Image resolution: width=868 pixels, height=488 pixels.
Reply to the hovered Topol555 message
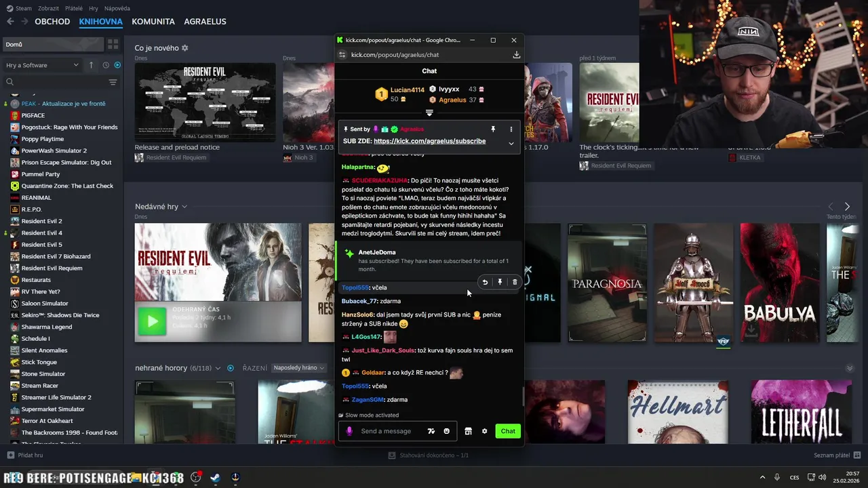click(485, 282)
